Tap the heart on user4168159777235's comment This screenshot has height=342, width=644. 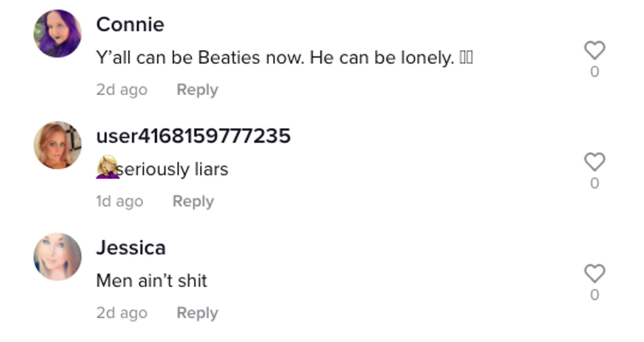click(x=594, y=162)
